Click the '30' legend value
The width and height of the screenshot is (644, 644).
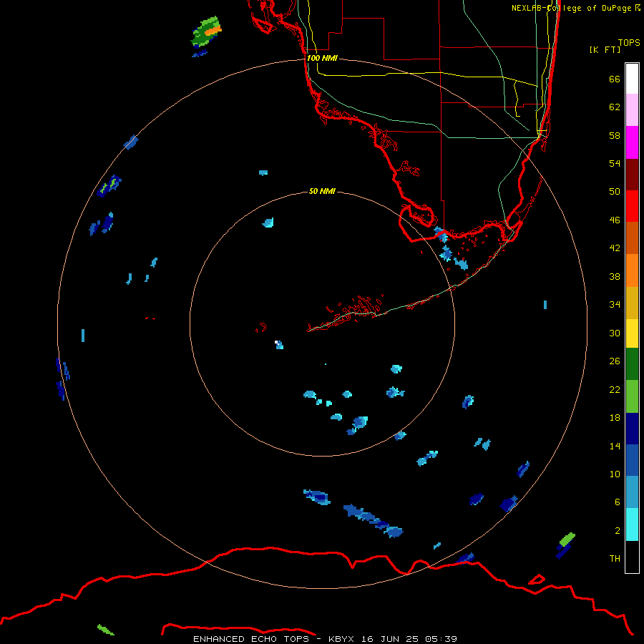tap(615, 333)
